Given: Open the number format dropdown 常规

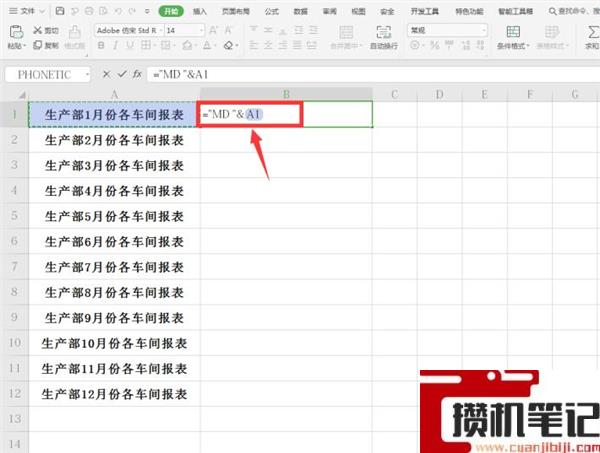Looking at the screenshot, I should coord(484,30).
